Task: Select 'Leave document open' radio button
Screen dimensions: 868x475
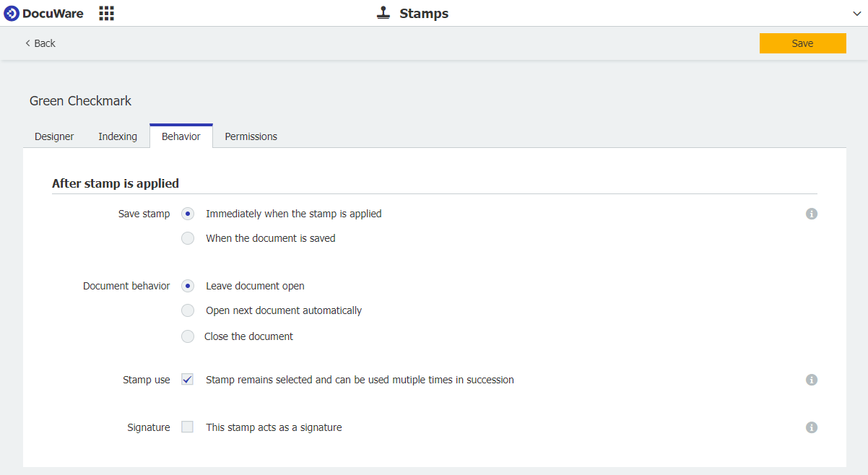Action: [188, 286]
